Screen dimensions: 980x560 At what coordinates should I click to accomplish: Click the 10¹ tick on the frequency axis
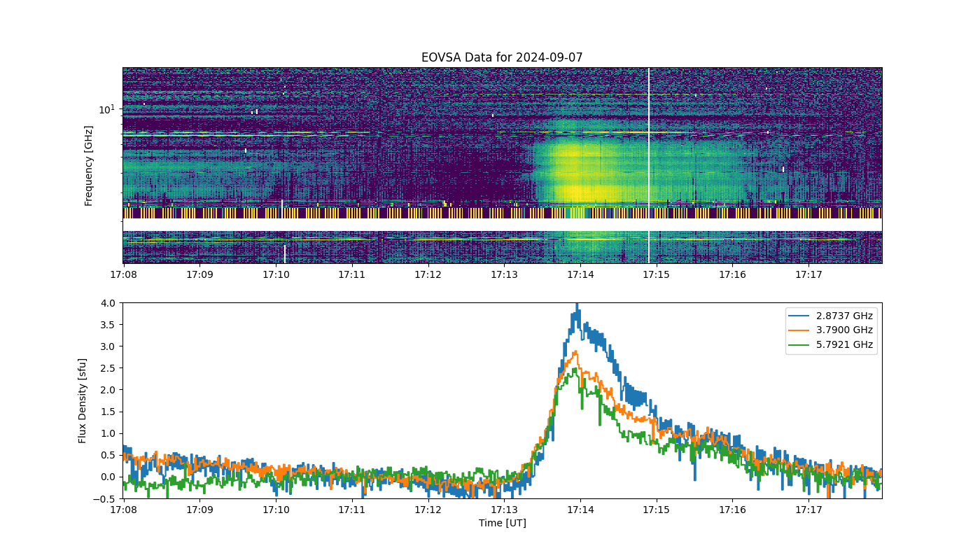coord(106,109)
